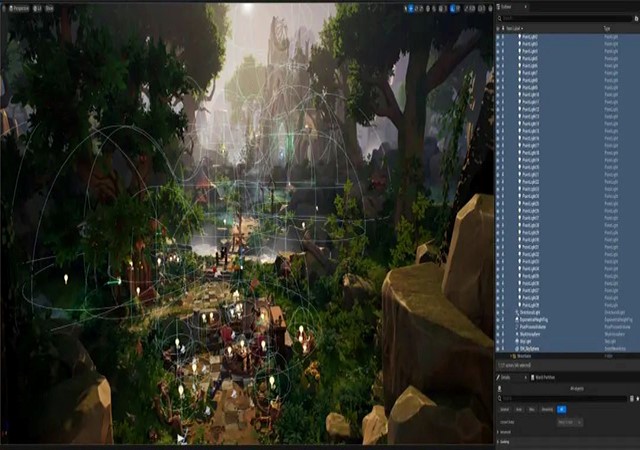Select the PointLight39 row
The image size is (640, 450).
pos(567,305)
